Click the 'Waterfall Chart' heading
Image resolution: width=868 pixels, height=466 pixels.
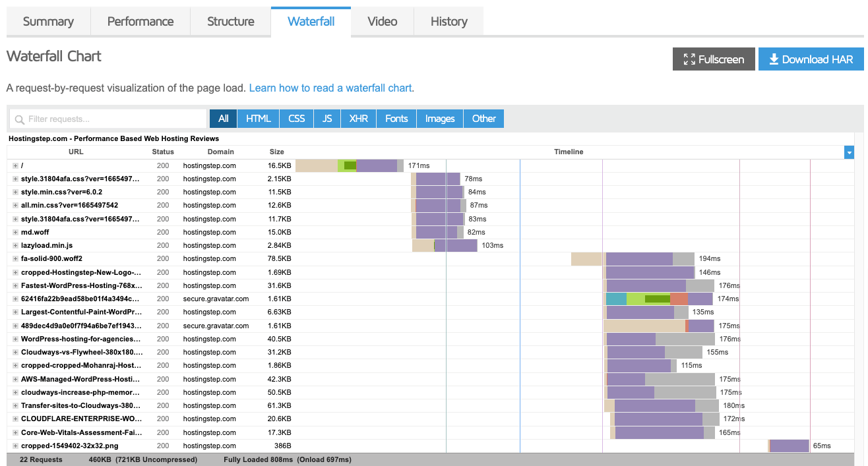point(54,57)
